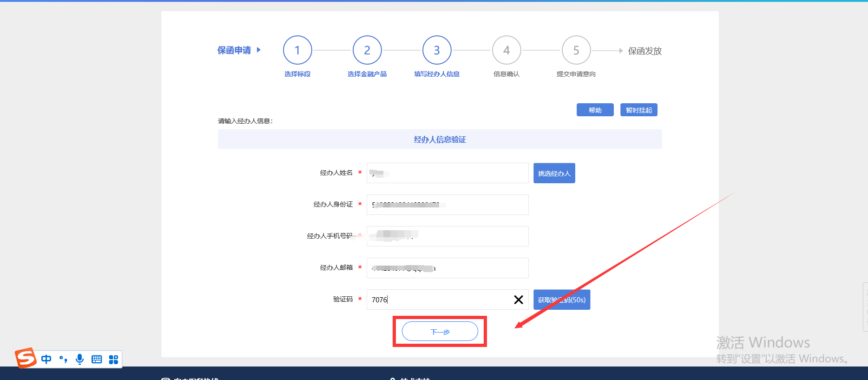Viewport: 868px width, 380px height.
Task: Click the 挑选经办人 button
Action: coord(554,173)
